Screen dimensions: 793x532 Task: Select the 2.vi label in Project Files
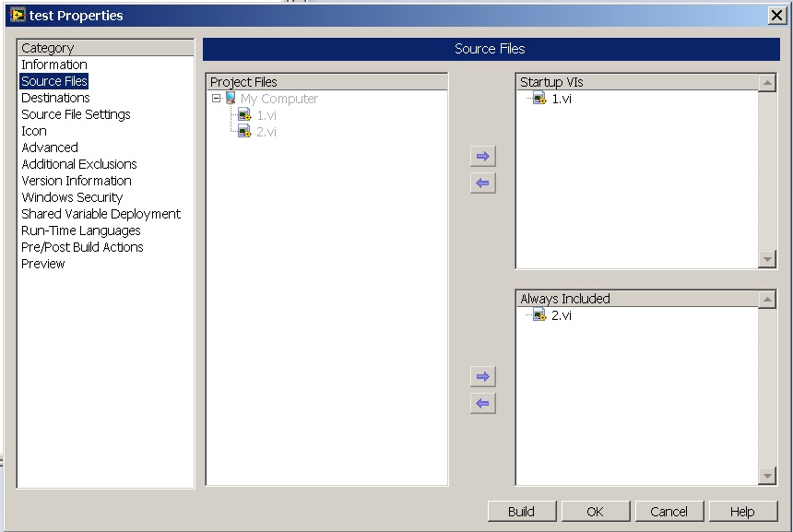pos(266,132)
